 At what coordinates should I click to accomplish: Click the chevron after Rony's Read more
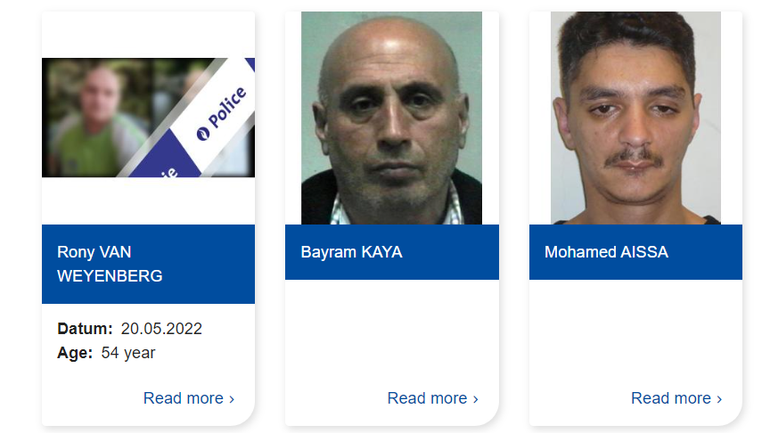point(232,399)
